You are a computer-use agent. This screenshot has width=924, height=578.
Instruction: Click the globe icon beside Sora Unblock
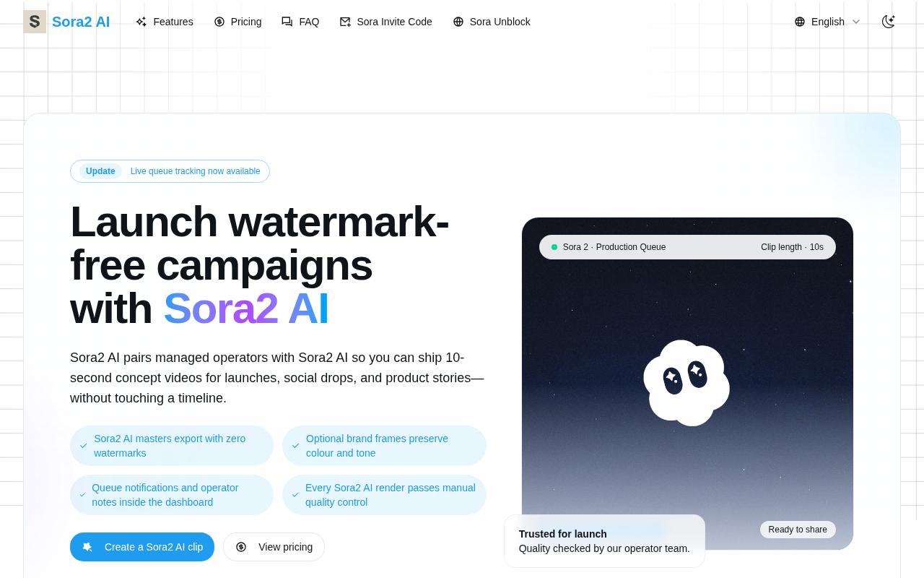click(x=458, y=22)
